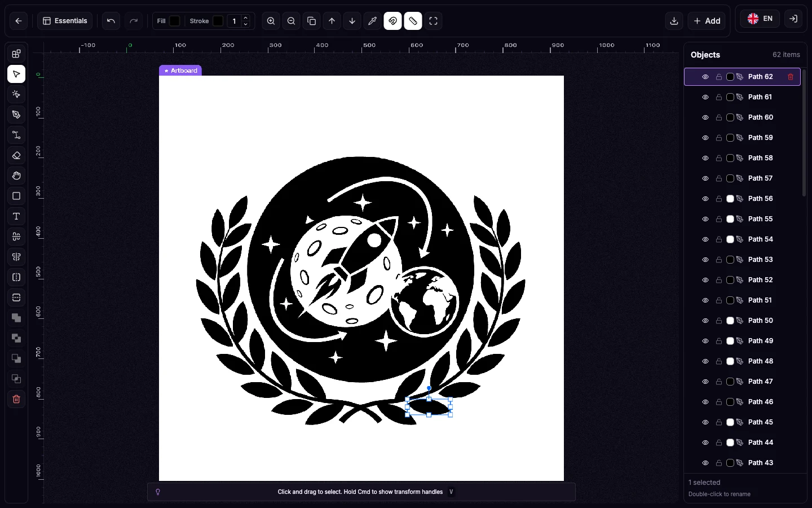Toggle the rulers button

[x=413, y=21]
